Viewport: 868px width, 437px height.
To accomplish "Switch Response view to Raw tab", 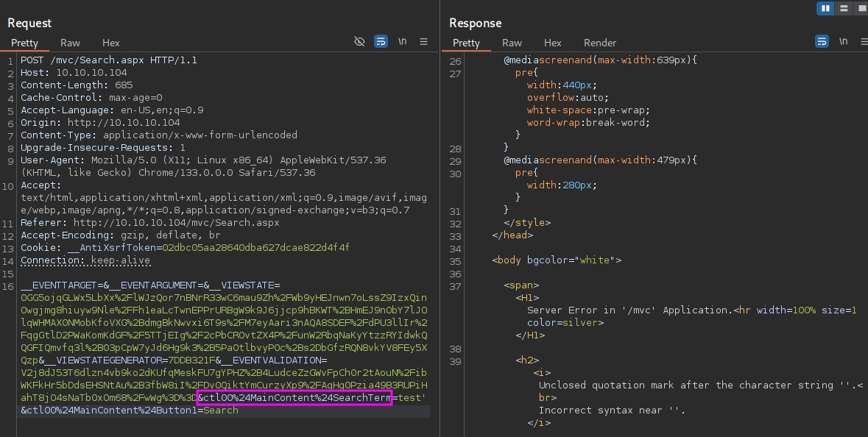I will click(x=512, y=43).
